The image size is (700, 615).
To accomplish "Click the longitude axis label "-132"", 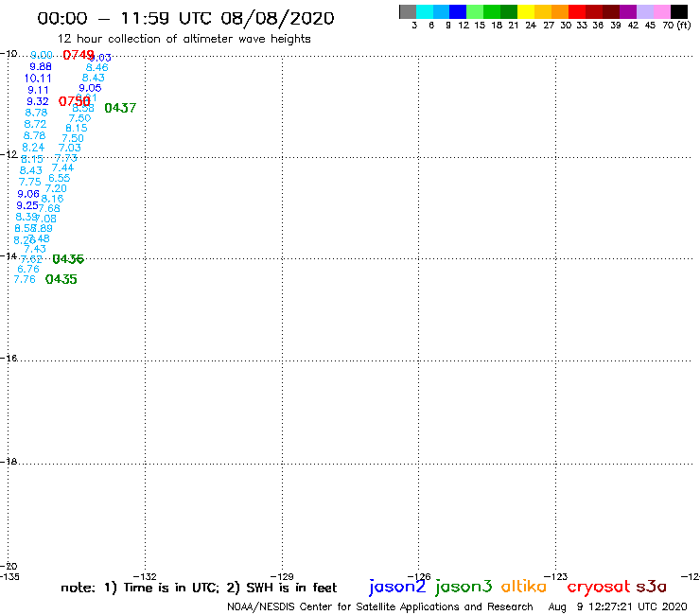I will (x=145, y=576).
